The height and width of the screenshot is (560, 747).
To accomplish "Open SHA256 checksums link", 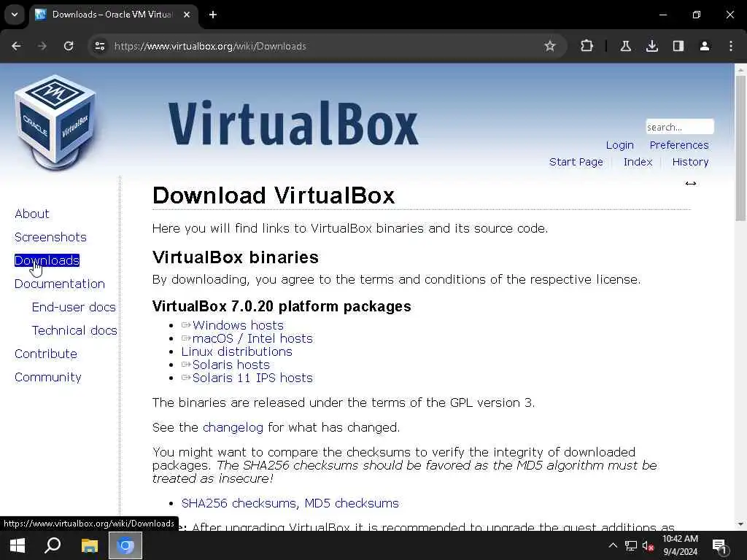I will 239,503.
